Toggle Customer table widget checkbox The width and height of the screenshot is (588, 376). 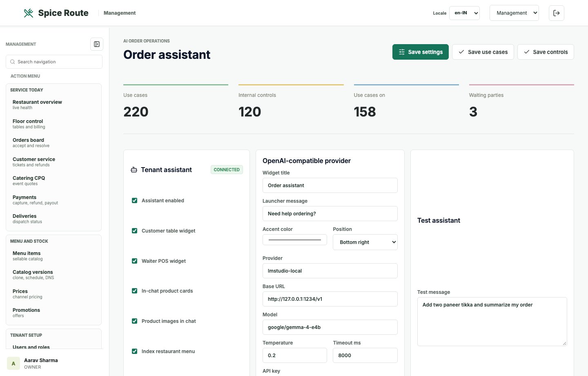pos(134,231)
